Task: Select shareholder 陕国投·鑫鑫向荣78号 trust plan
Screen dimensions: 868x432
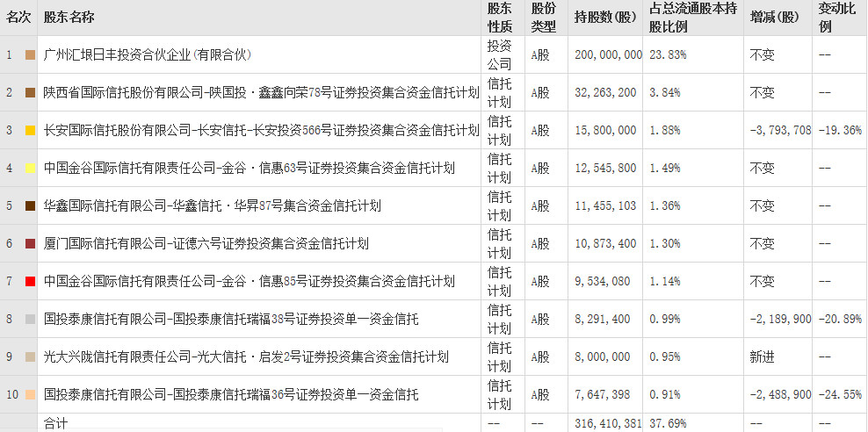Action: [x=261, y=92]
